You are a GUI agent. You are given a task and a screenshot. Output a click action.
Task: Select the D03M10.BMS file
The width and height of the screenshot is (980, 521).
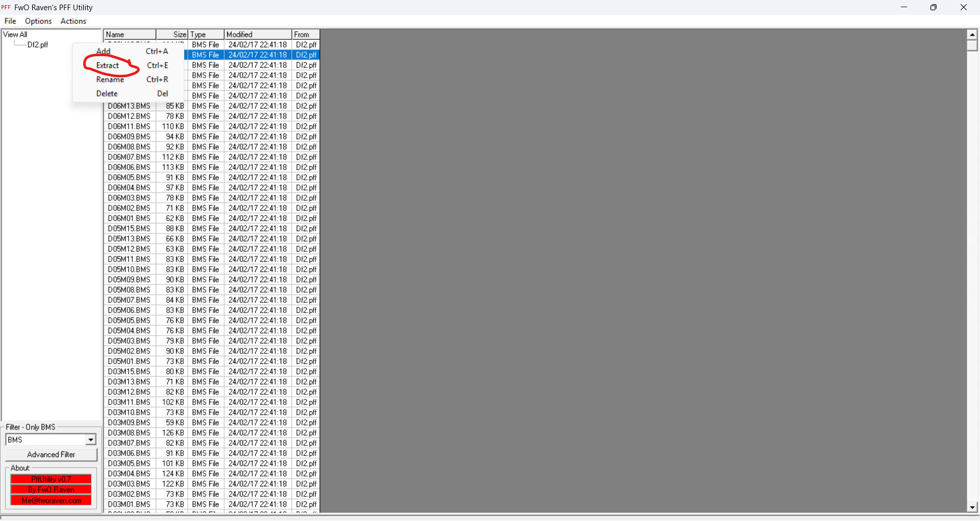(129, 412)
